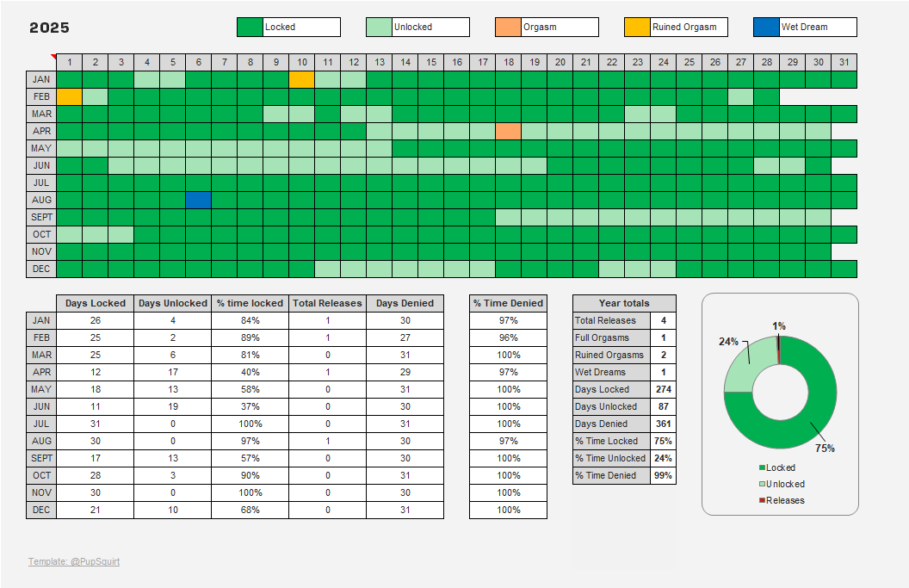Click the Days Denied column header
909x588 pixels.
coord(405,303)
